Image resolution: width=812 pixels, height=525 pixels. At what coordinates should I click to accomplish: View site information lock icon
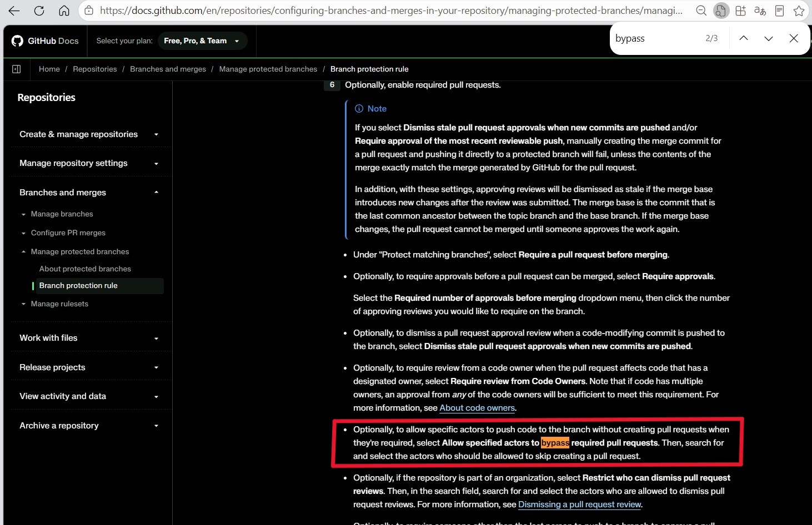(x=89, y=11)
